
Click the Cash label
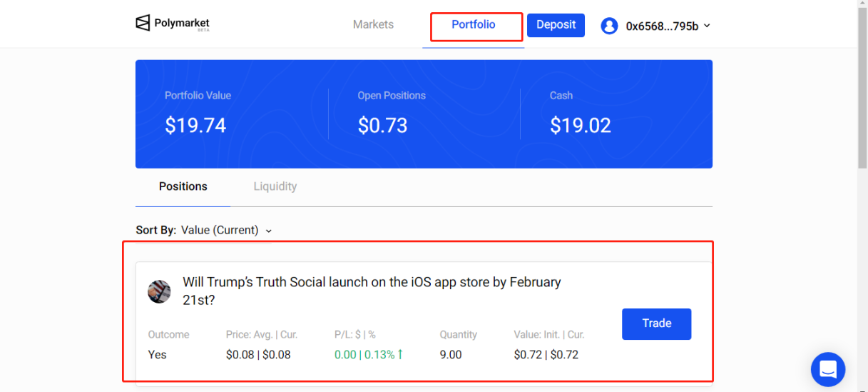point(561,95)
